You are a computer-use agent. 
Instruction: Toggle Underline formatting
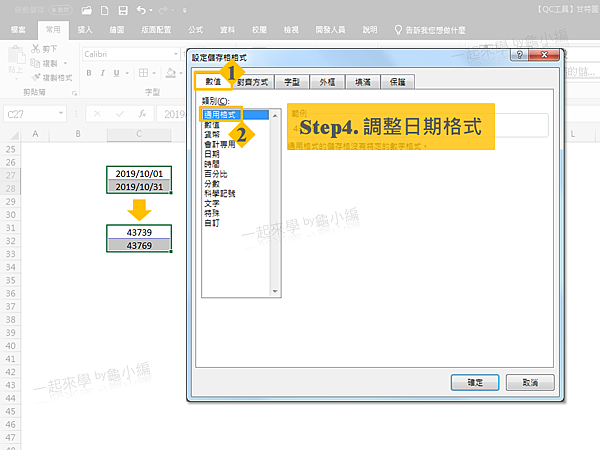[116, 73]
